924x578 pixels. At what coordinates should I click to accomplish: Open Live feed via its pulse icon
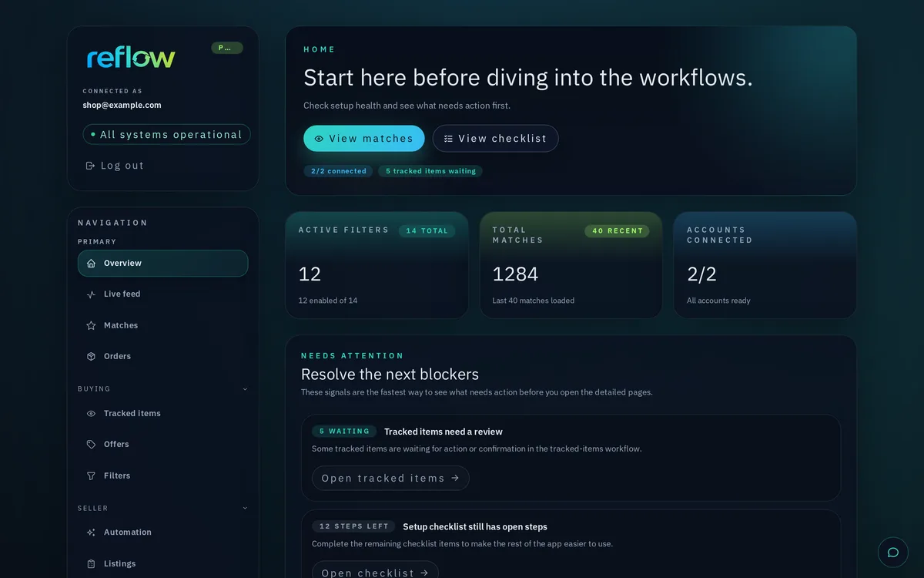[91, 294]
